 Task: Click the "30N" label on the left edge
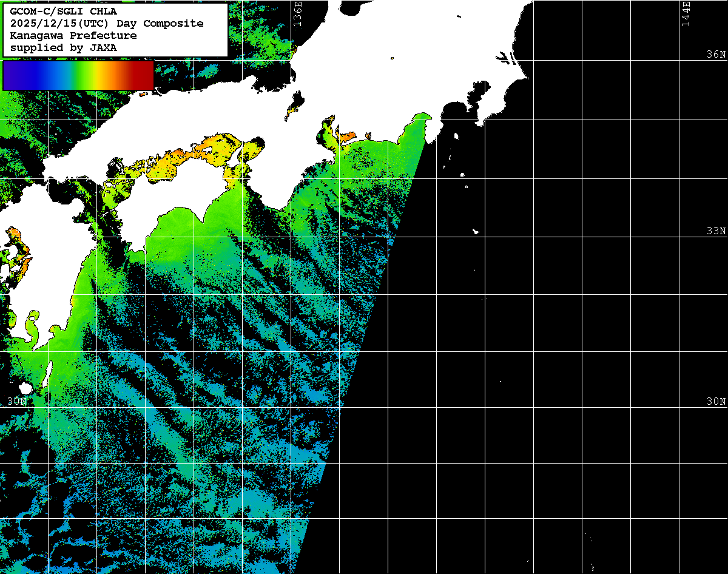(17, 402)
